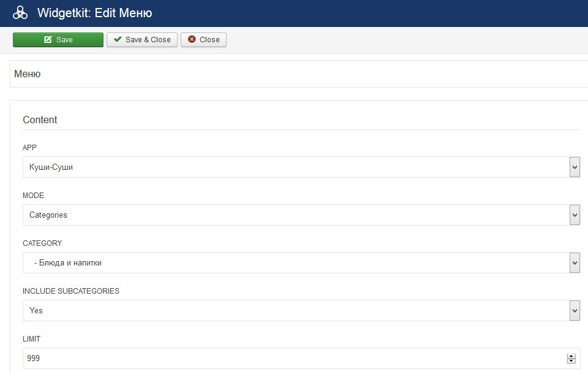The image size is (588, 374).
Task: Click into the LIMIT field showing 999
Action: 294,359
